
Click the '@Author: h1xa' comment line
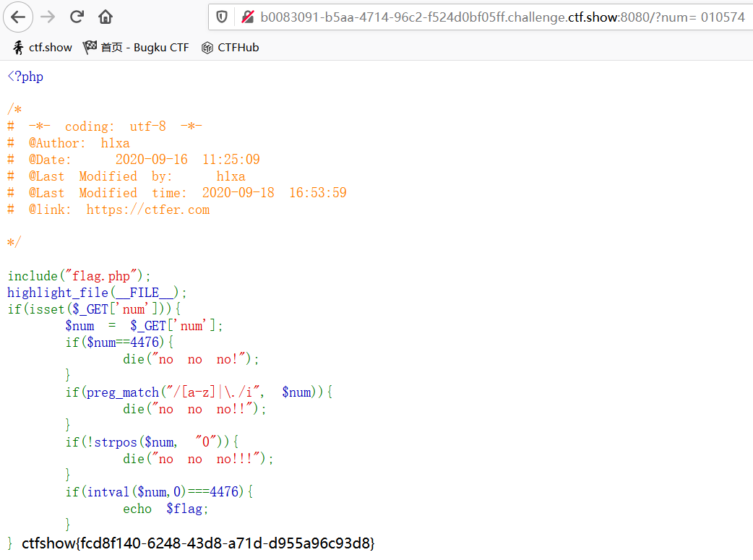69,143
